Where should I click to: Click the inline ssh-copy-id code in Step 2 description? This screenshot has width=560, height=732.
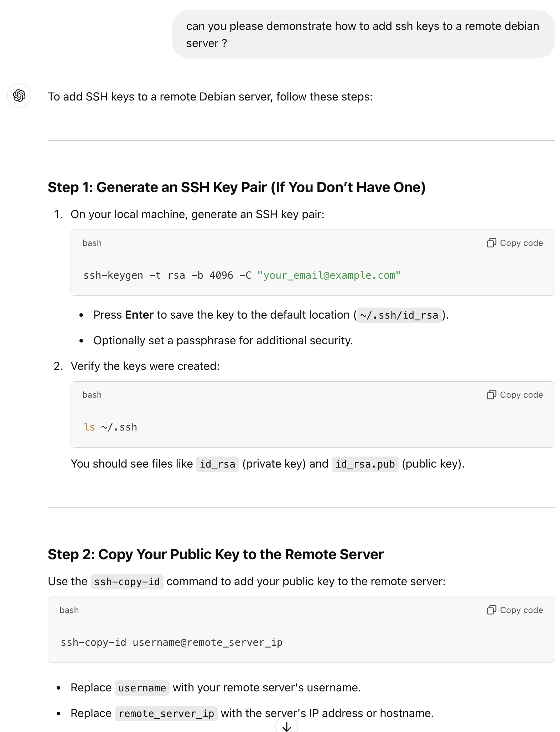pos(127,582)
